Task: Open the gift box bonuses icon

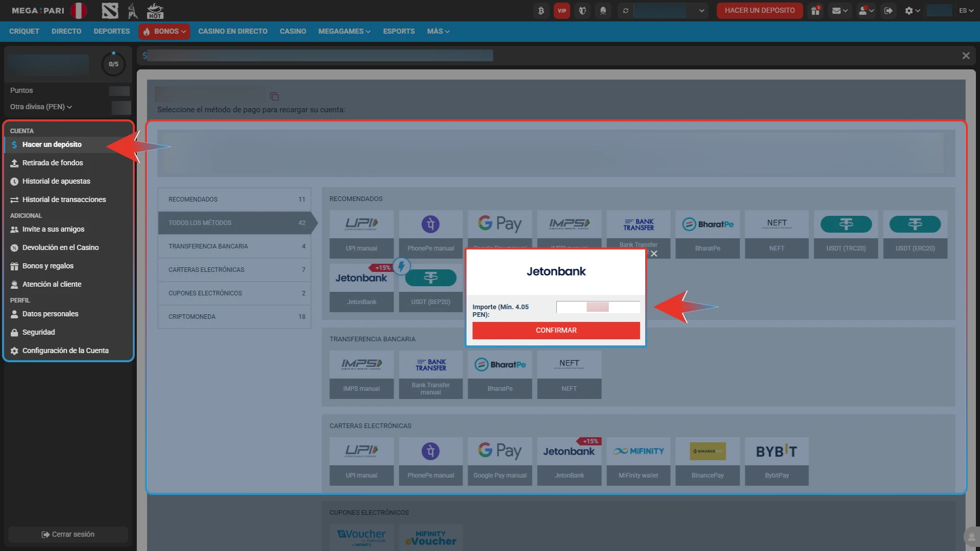Action: (x=816, y=10)
